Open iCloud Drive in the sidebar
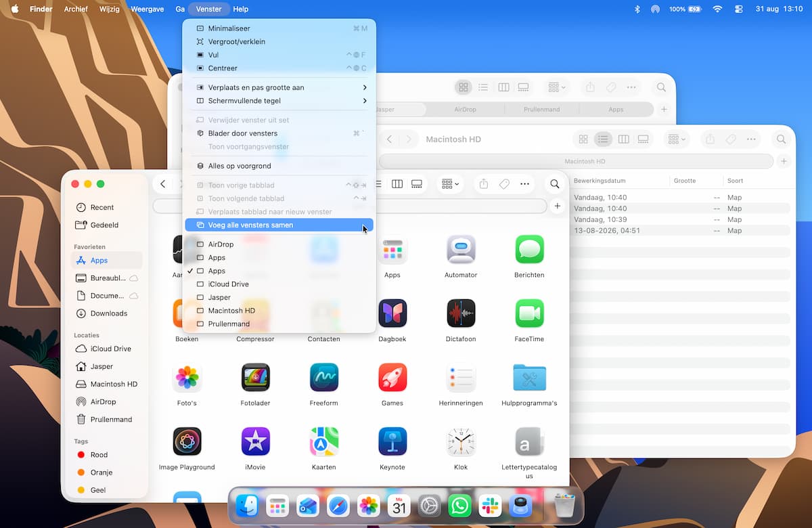This screenshot has height=528, width=812. [107, 349]
